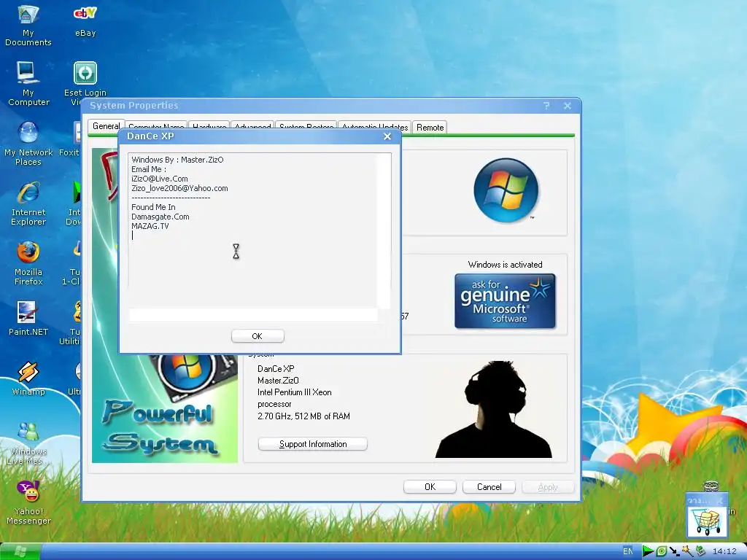Click the EN language indicator
This screenshot has width=747, height=560.
(628, 551)
